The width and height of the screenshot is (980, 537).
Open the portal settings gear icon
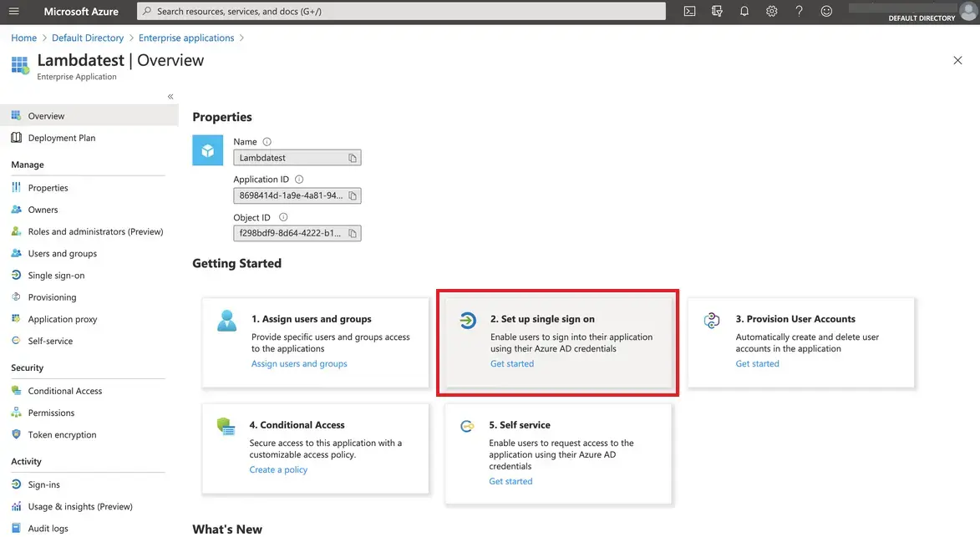(771, 11)
